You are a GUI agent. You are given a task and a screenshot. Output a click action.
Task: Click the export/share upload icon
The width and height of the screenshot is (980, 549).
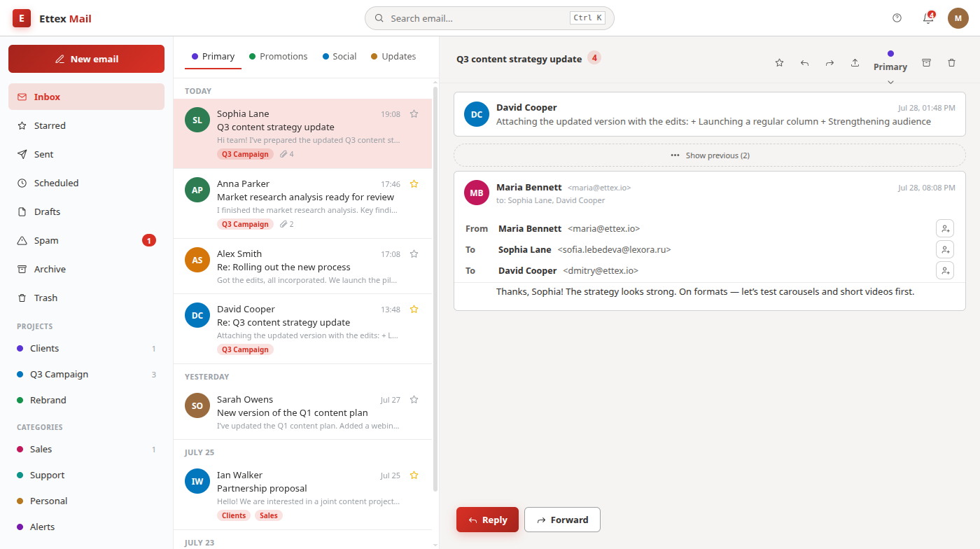855,63
